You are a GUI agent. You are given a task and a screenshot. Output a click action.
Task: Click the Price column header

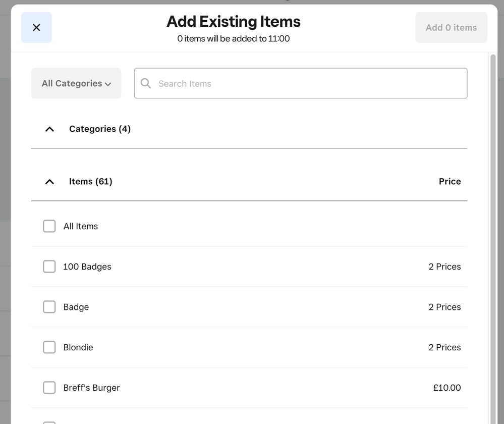[450, 182]
